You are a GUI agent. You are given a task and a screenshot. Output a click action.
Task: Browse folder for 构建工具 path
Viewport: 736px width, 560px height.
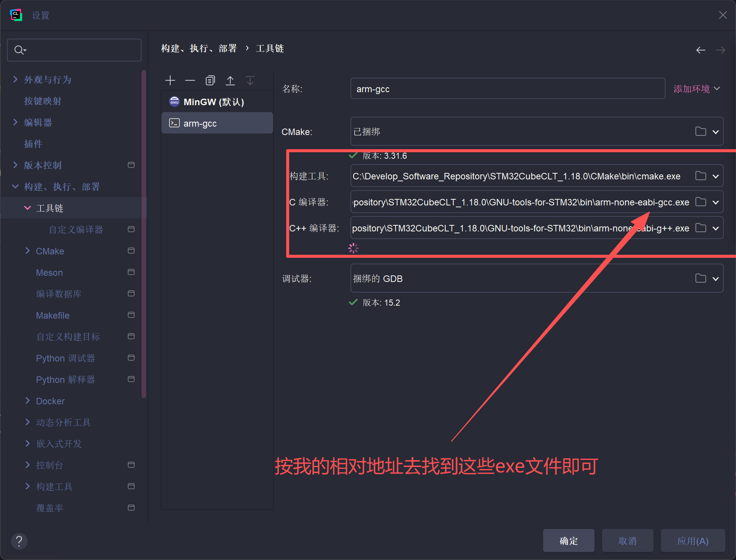click(701, 176)
